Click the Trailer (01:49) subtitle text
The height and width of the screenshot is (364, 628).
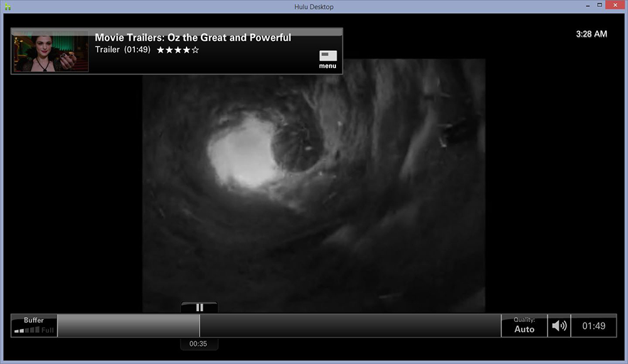pyautogui.click(x=122, y=50)
